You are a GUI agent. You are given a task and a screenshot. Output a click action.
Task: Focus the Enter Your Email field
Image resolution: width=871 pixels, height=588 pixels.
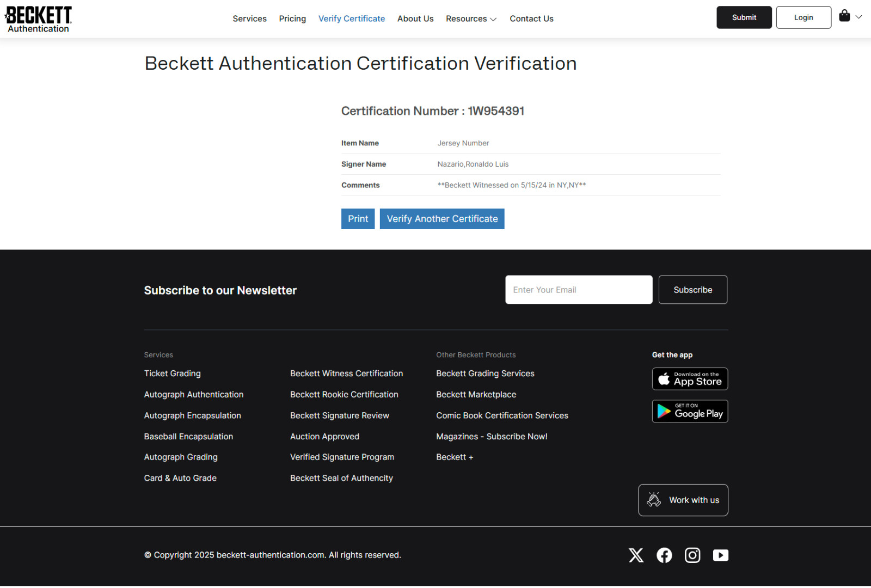coord(579,290)
